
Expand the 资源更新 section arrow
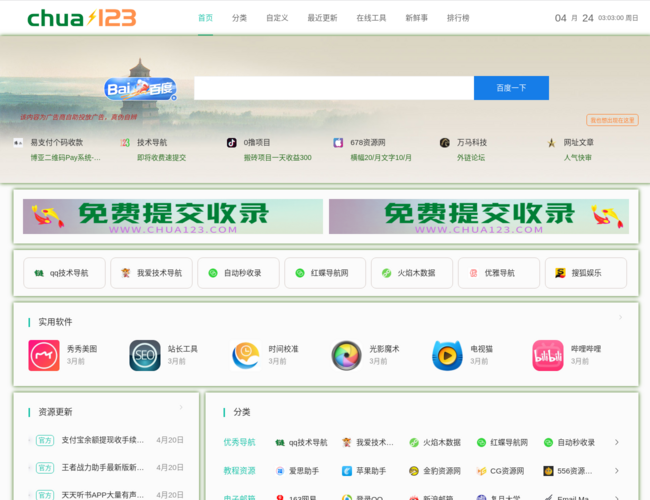tap(181, 407)
